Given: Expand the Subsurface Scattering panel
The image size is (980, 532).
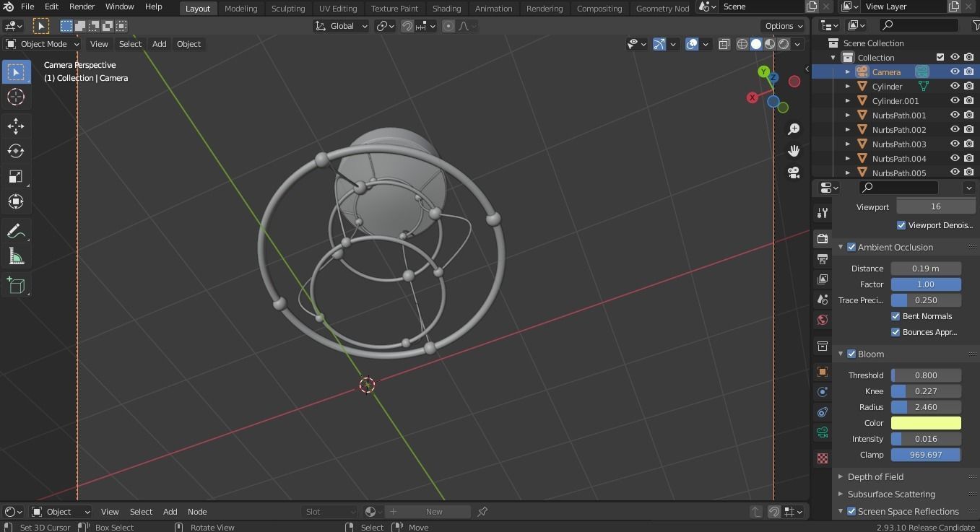Looking at the screenshot, I should click(891, 494).
